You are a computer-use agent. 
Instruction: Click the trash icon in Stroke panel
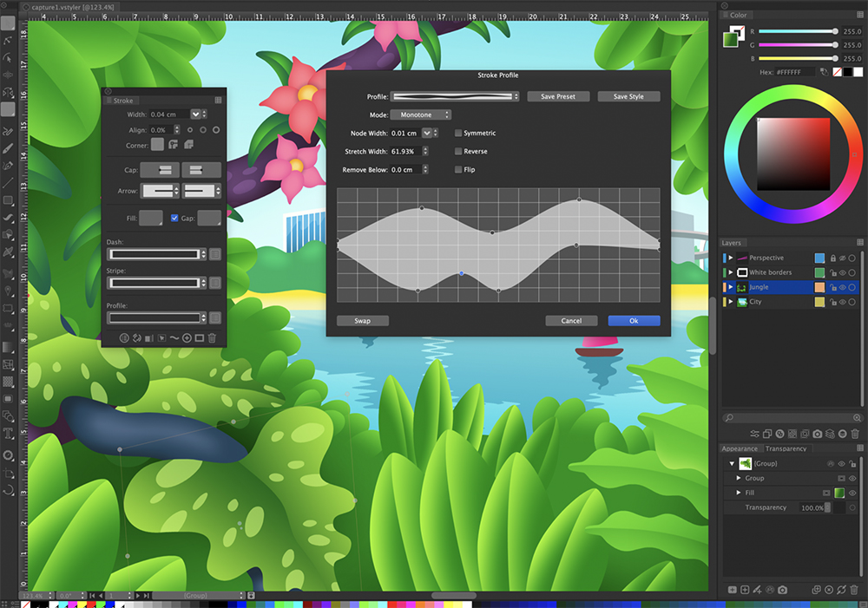tap(212, 337)
